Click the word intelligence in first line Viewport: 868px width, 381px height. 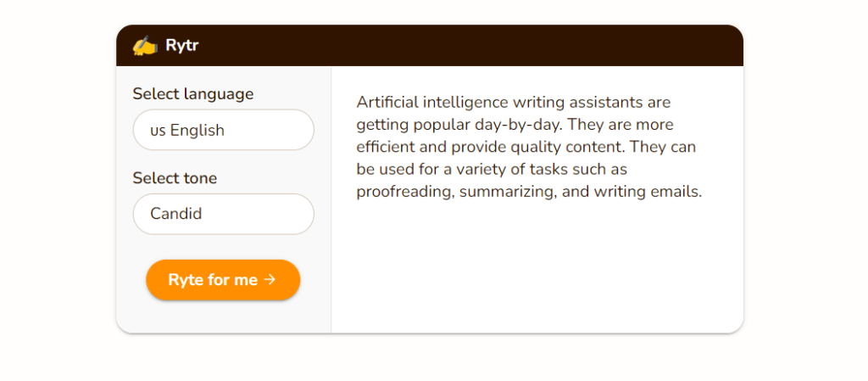coord(470,103)
